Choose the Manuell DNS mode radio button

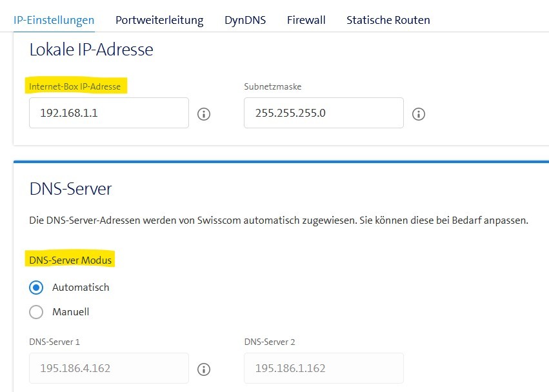click(x=37, y=312)
